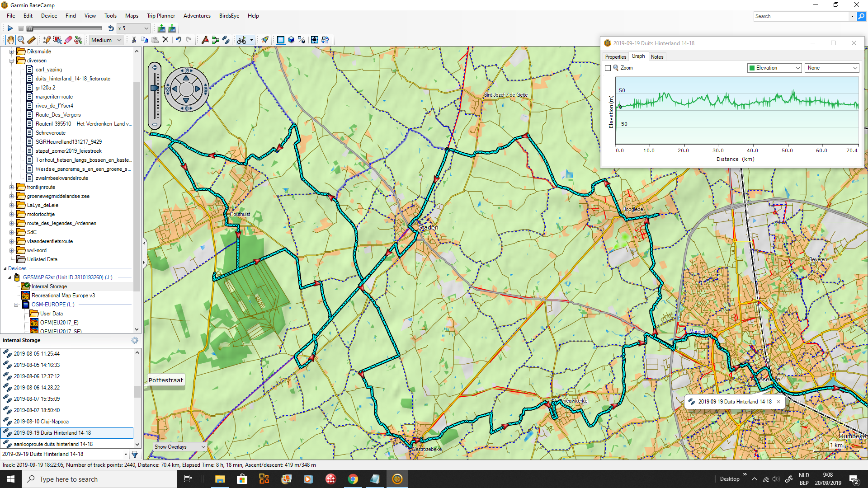Select the Erase tool
The image size is (868, 488).
point(68,40)
